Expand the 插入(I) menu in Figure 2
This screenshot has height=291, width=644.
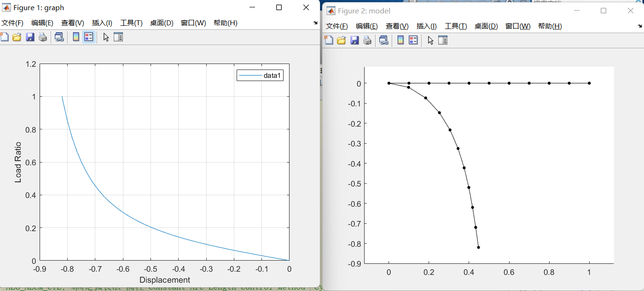pyautogui.click(x=426, y=26)
